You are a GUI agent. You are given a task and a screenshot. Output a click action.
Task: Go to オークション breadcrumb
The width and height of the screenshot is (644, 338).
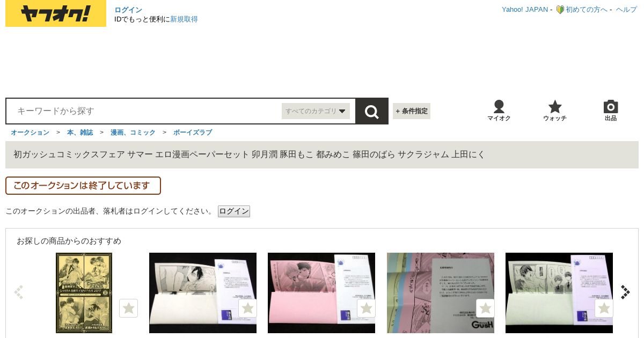(x=30, y=133)
